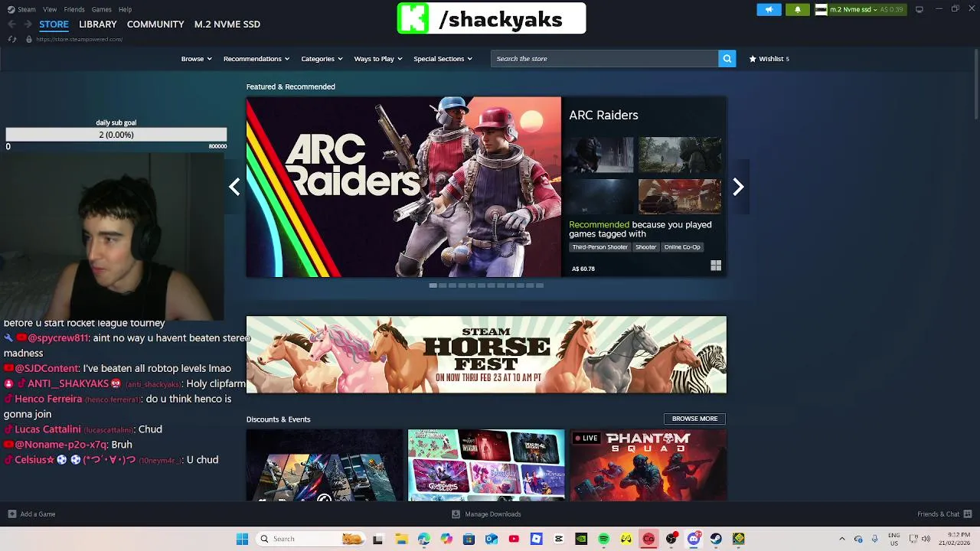Image resolution: width=980 pixels, height=551 pixels.
Task: Open Manage Downloads
Action: tap(486, 514)
